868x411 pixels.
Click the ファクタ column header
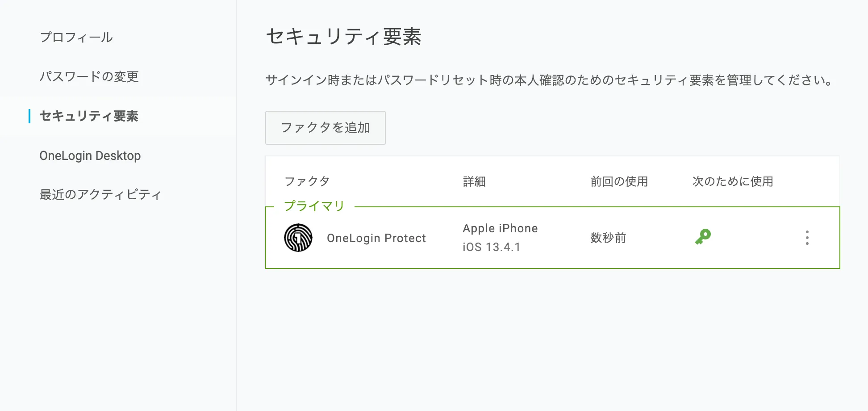307,181
